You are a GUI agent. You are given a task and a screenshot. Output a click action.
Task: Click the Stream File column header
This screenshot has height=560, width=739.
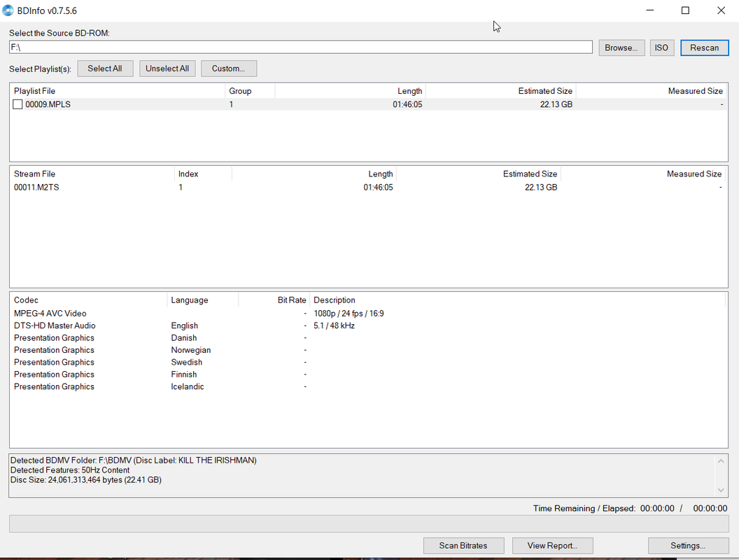[x=92, y=174]
